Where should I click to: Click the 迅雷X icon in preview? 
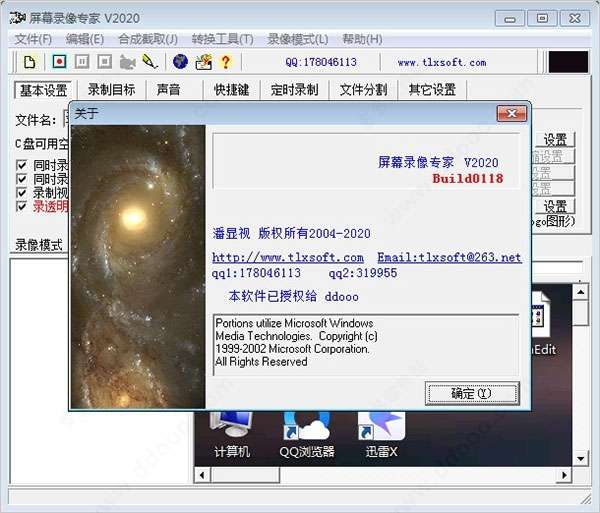click(379, 432)
